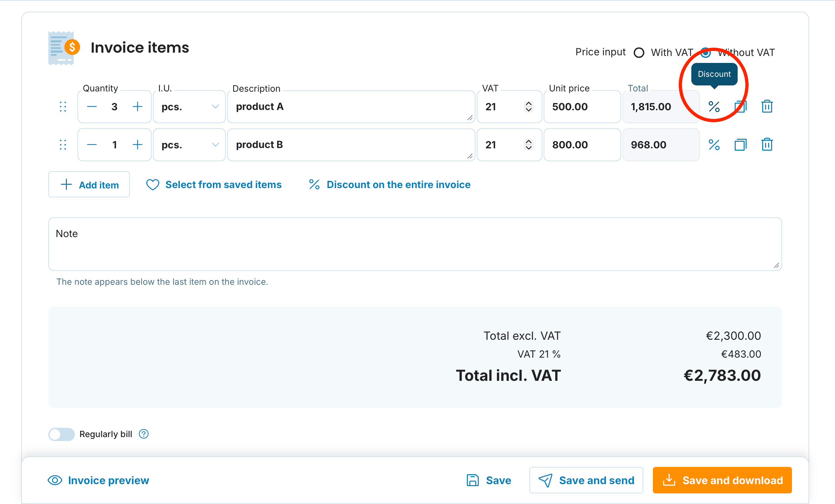The height and width of the screenshot is (504, 835).
Task: Click the quantity value 3
Action: (x=115, y=107)
